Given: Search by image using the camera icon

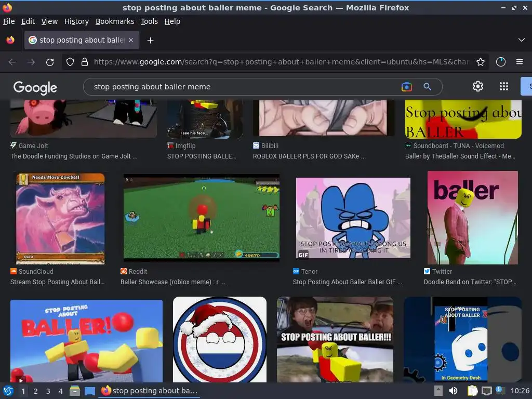Looking at the screenshot, I should pyautogui.click(x=406, y=87).
